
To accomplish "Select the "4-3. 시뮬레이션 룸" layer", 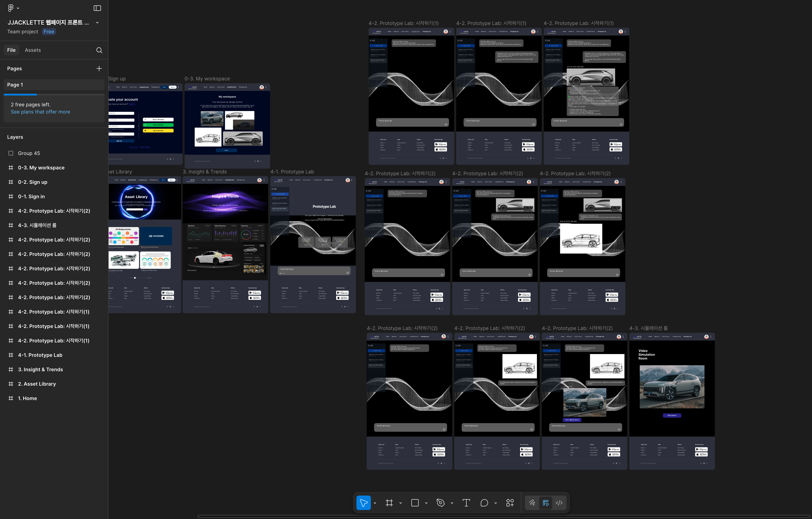I will pos(37,225).
